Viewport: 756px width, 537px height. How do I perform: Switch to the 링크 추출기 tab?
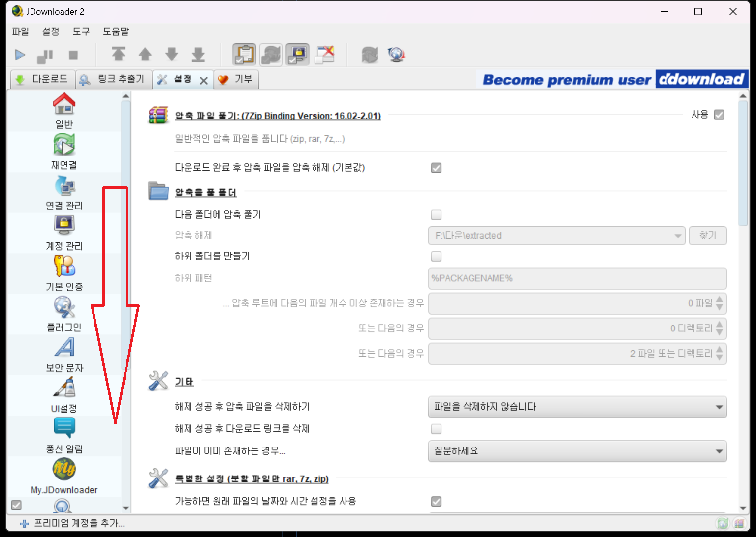click(x=114, y=79)
